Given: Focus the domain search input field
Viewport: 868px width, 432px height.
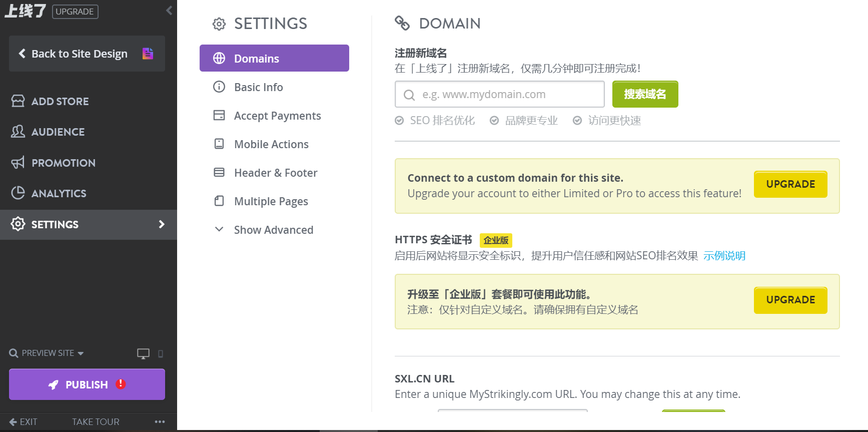Looking at the screenshot, I should pyautogui.click(x=499, y=94).
